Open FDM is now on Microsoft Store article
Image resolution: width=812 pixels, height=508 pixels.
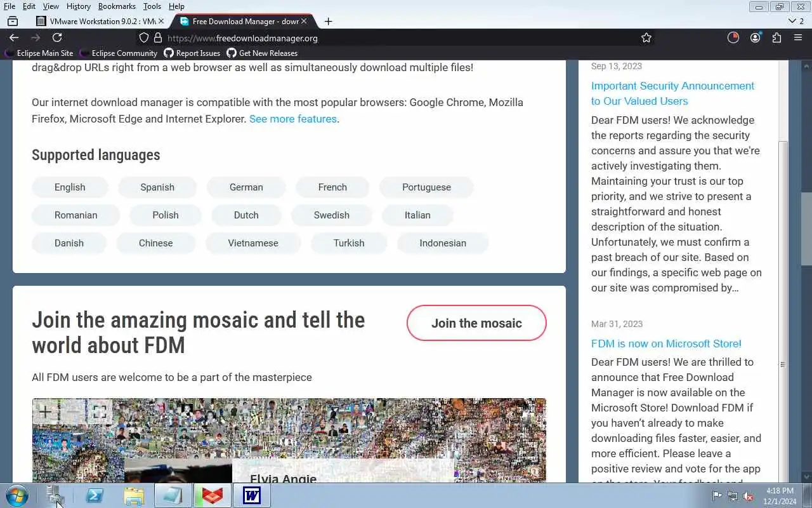coord(666,344)
